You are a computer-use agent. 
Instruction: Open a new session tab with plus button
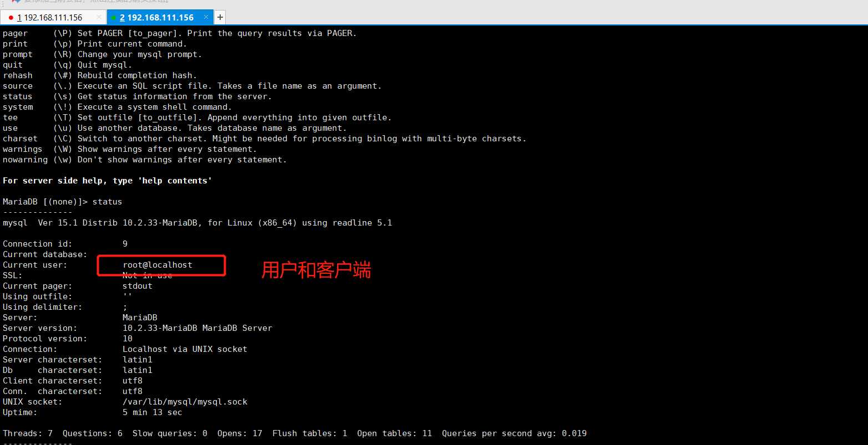click(220, 18)
